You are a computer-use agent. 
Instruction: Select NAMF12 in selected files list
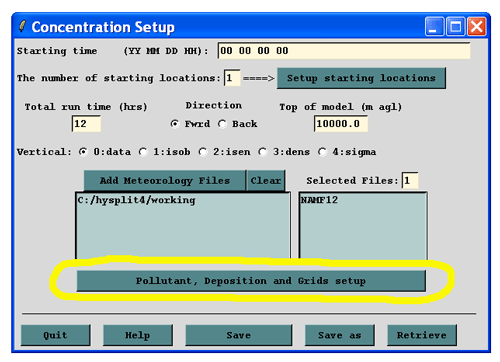tap(319, 200)
